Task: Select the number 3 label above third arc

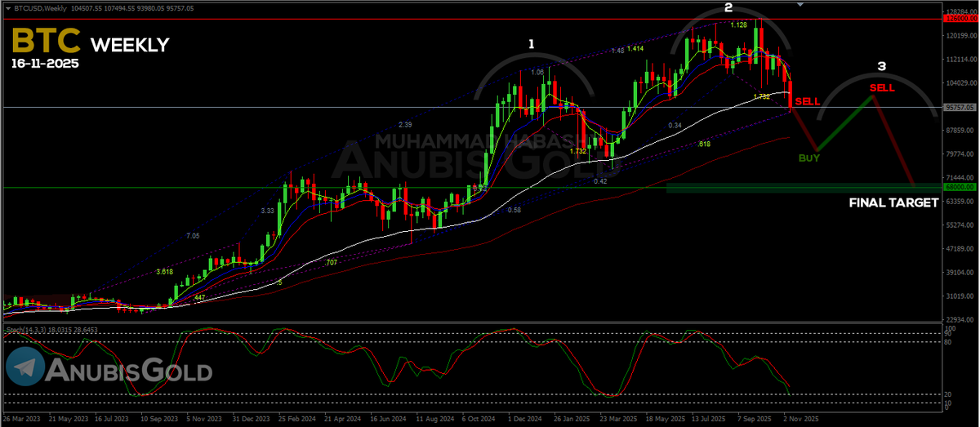Action: point(882,65)
